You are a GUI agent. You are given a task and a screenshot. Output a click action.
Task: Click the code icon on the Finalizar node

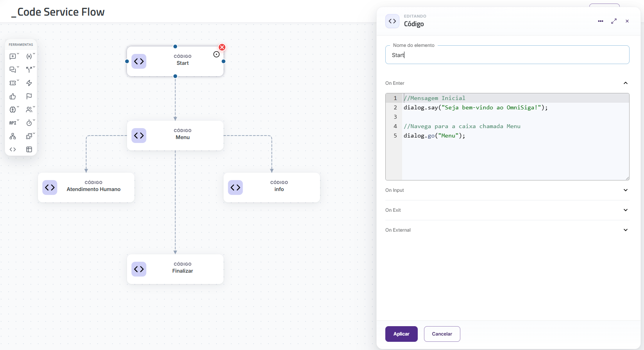pyautogui.click(x=139, y=269)
